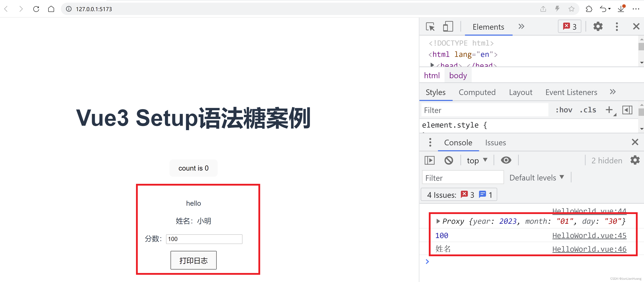
Task: Click the address bar URL 127.0.0.1:5173
Action: coord(94,9)
